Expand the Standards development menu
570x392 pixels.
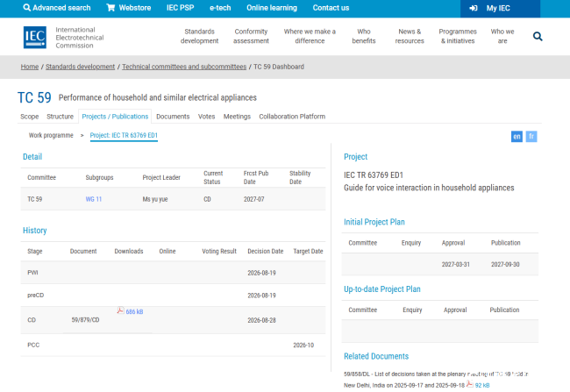point(199,36)
